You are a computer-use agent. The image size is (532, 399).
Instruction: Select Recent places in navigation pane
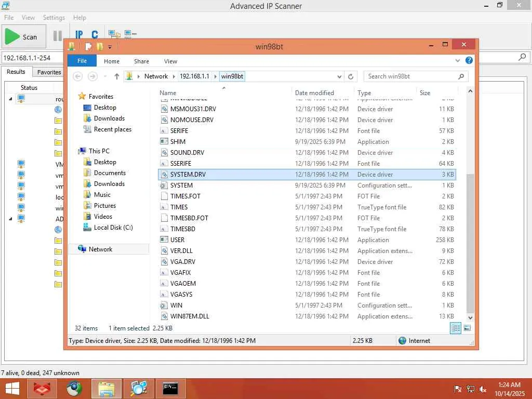click(112, 129)
